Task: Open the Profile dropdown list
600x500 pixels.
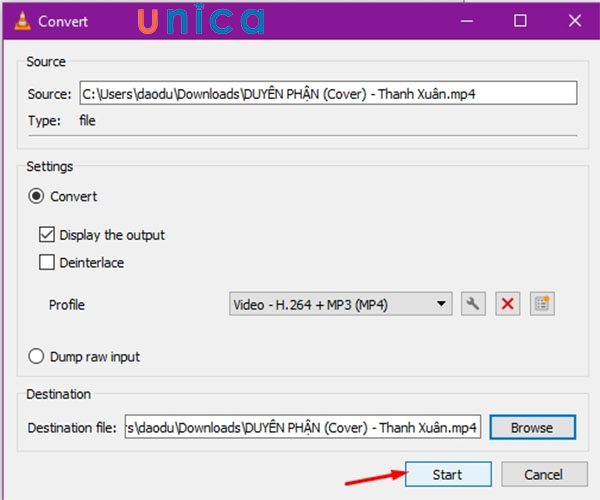Action: tap(341, 304)
